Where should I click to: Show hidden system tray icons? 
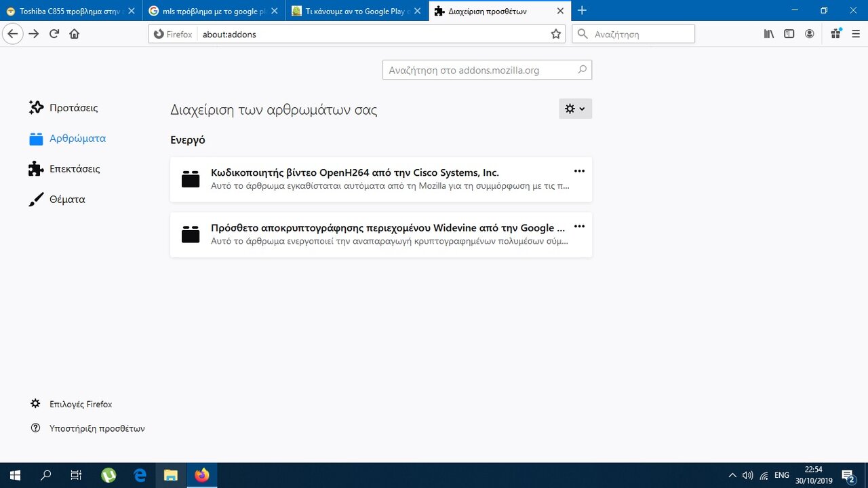tap(732, 476)
